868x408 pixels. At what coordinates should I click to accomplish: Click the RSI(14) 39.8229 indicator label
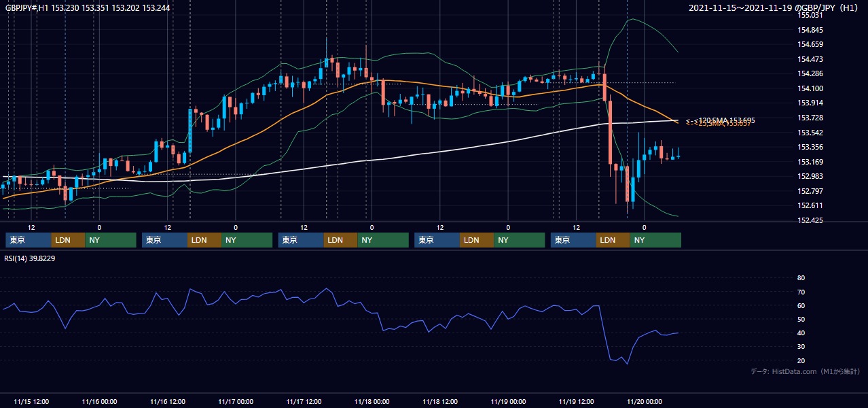[x=30, y=258]
